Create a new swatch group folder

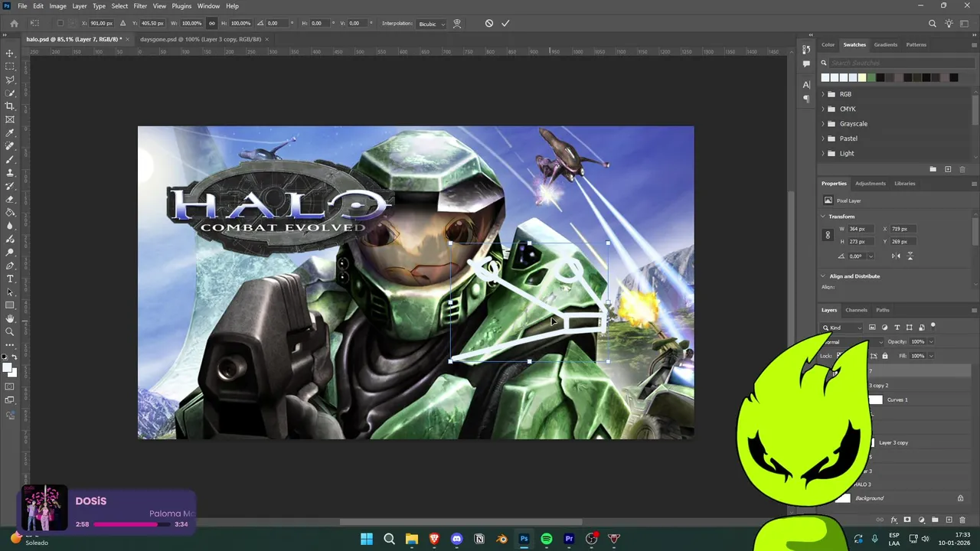pos(933,169)
